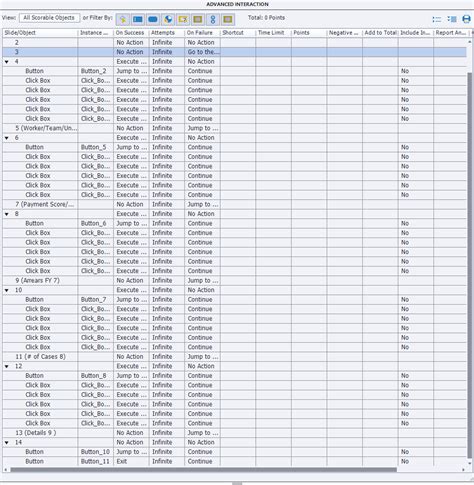The width and height of the screenshot is (474, 485).
Task: Collapse slide 8 tree row
Action: [x=7, y=214]
